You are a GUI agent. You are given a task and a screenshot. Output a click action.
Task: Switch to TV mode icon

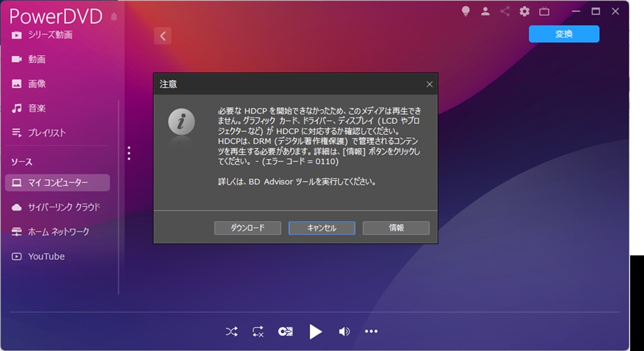tap(544, 11)
